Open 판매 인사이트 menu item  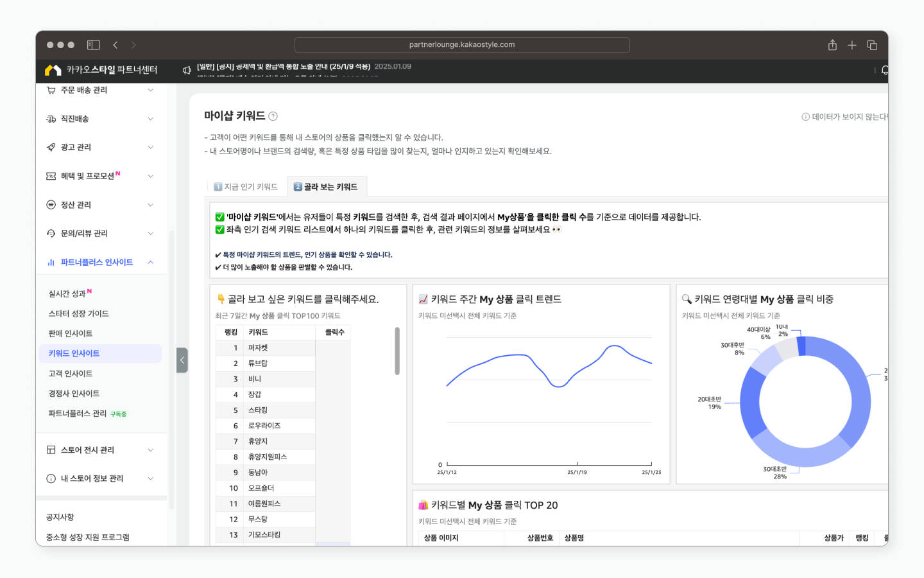(x=71, y=333)
